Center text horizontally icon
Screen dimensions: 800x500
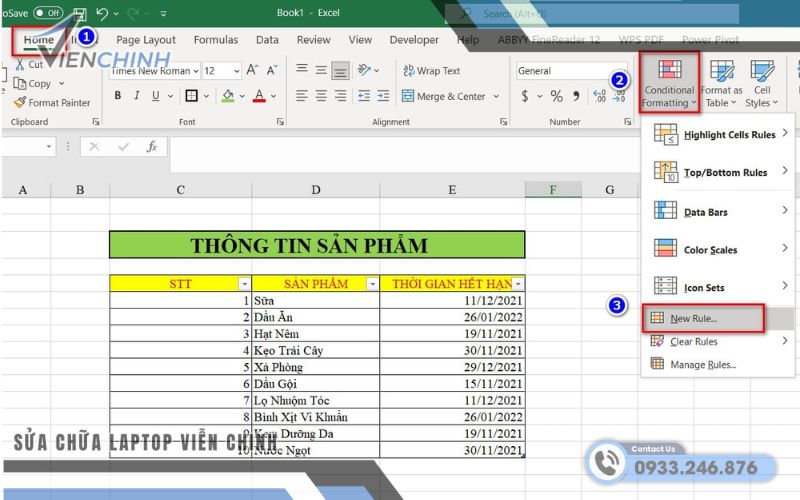pos(321,95)
